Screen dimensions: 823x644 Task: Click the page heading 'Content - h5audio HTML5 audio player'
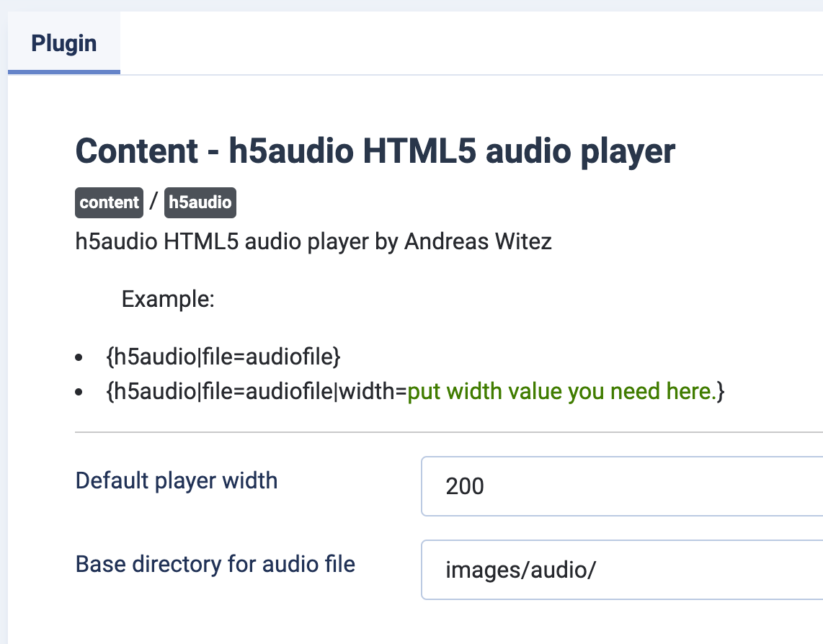coord(375,151)
